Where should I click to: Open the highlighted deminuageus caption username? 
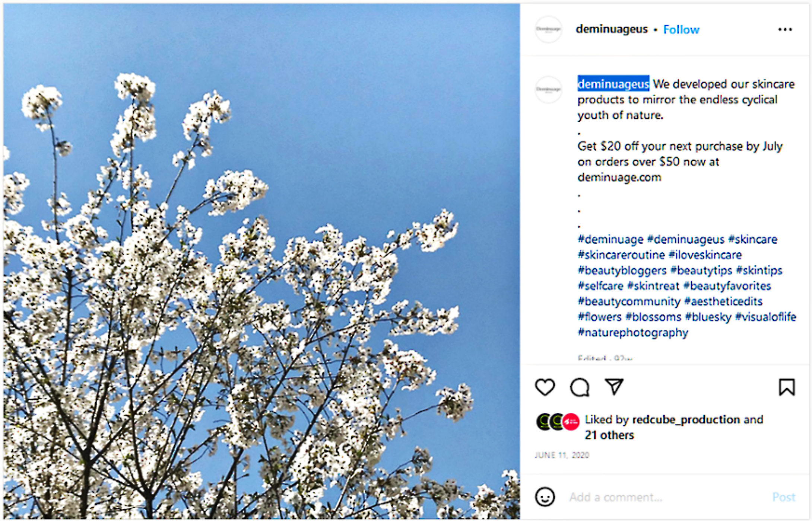[x=613, y=84]
